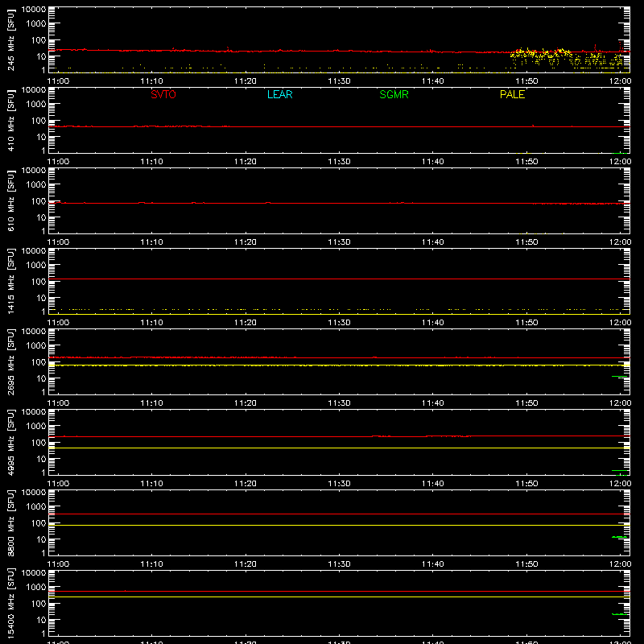Click the 1000 tick of 15400 MHz panel
Screen dimensions: 644x644
(36, 588)
